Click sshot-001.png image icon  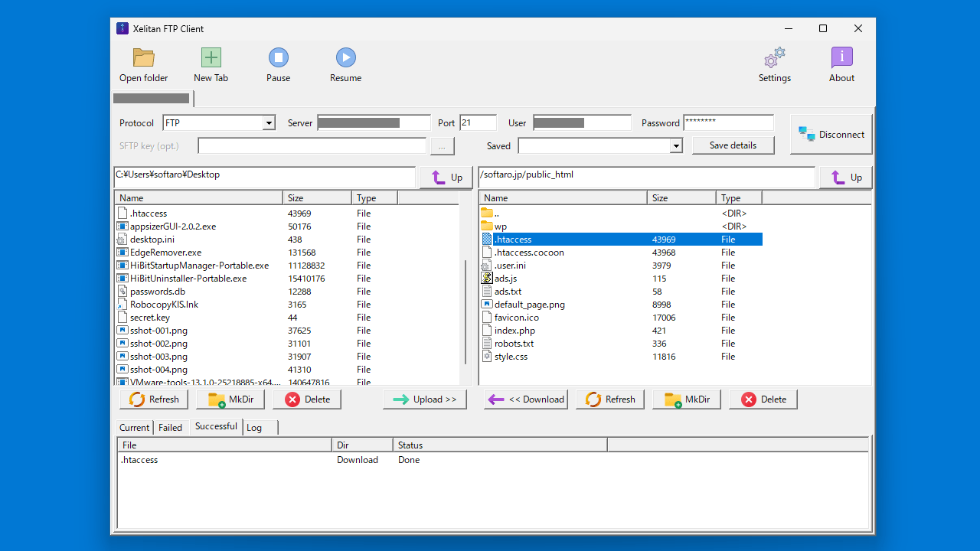point(122,331)
